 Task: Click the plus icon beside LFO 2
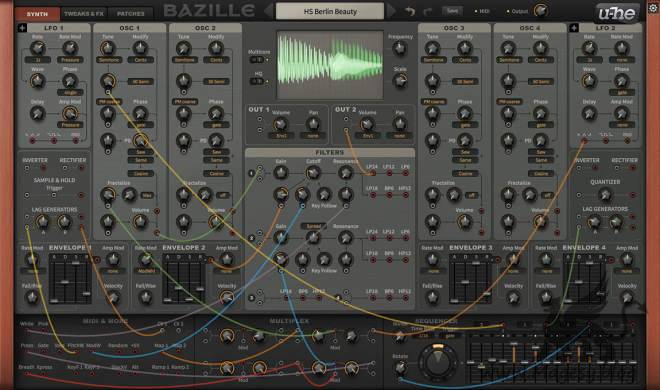[574, 28]
